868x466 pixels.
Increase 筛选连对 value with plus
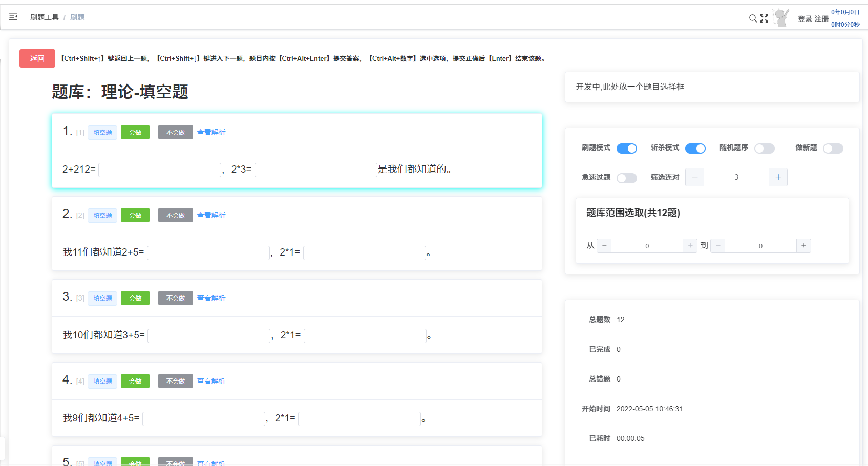tap(778, 177)
